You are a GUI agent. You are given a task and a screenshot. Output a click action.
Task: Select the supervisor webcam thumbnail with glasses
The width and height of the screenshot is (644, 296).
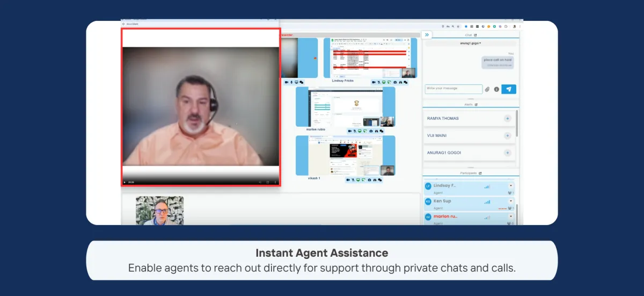click(159, 210)
